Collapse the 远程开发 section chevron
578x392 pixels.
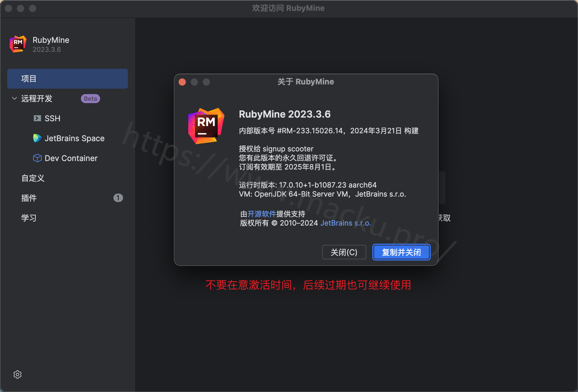click(x=14, y=98)
